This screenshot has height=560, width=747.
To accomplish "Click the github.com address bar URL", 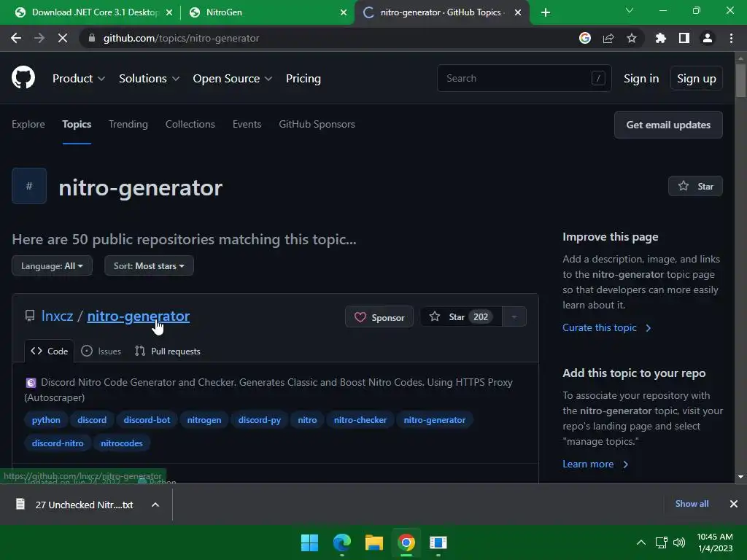I will click(x=181, y=38).
